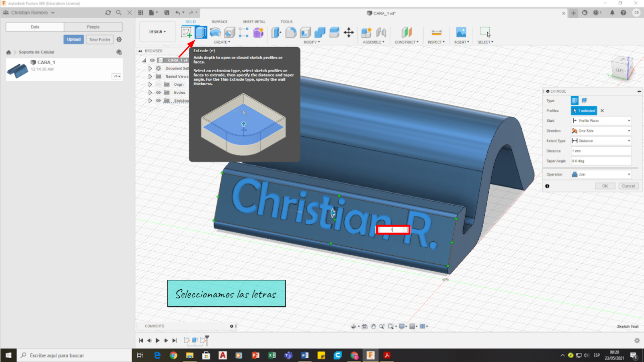Switch to the SHEET METAL tab
The height and width of the screenshot is (362, 644).
coord(254,22)
